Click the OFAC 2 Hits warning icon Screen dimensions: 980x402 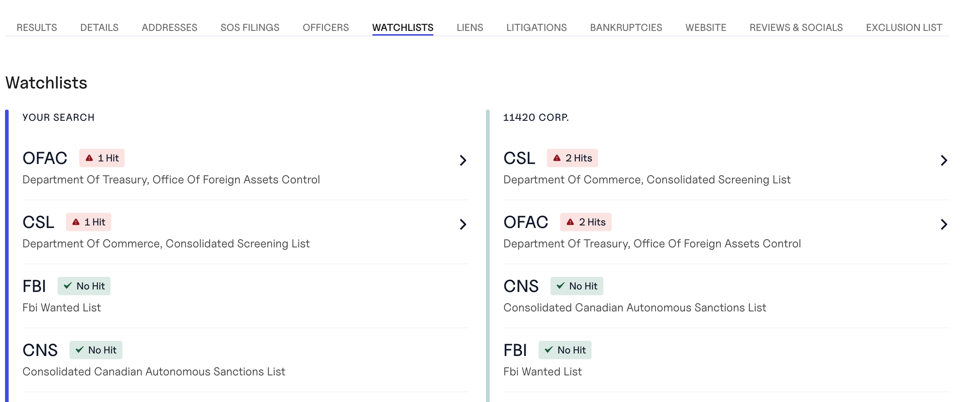(x=570, y=222)
